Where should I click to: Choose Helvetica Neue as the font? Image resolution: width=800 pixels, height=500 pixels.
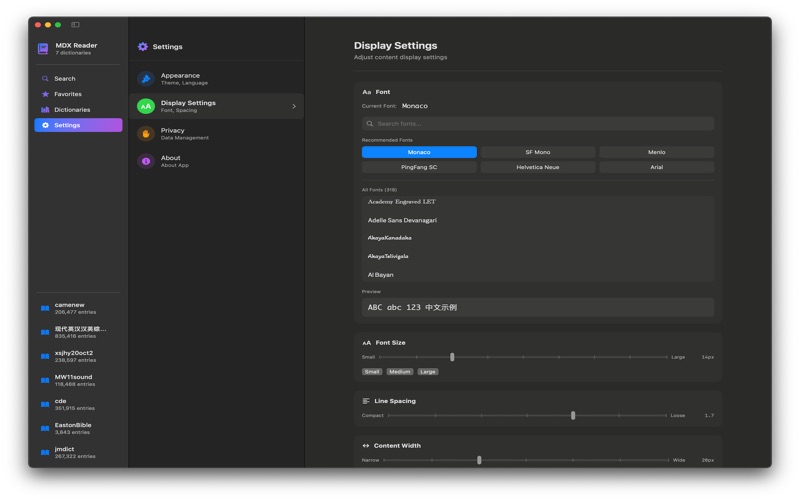click(x=537, y=167)
